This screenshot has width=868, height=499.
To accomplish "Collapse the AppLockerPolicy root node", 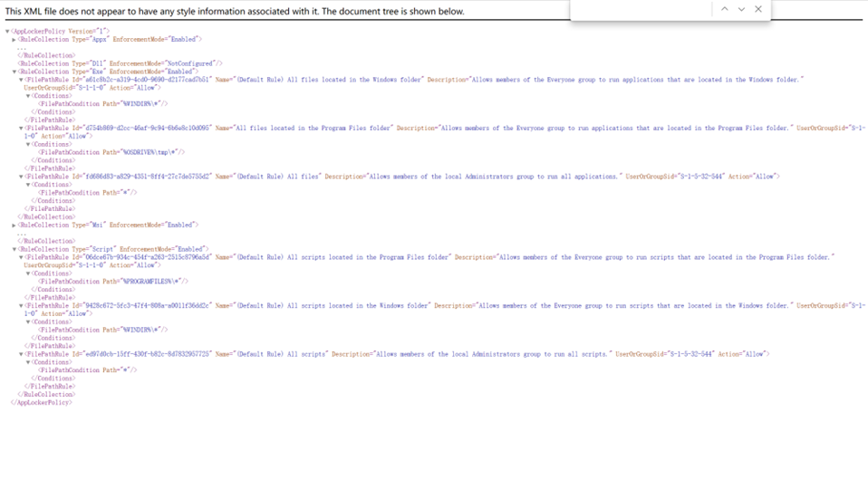I will tap(7, 32).
